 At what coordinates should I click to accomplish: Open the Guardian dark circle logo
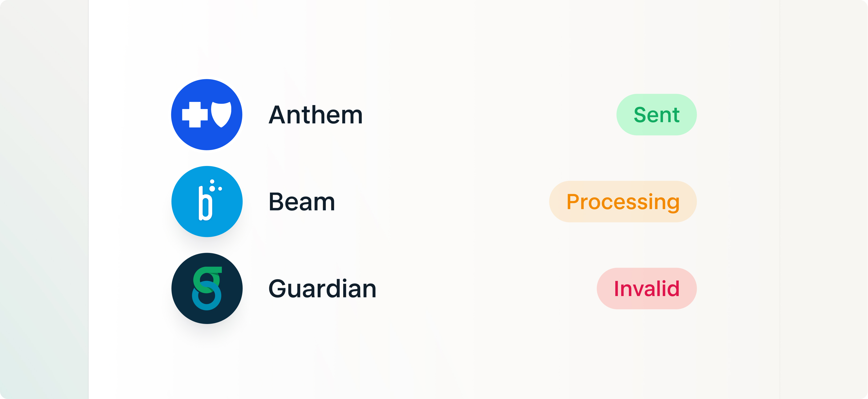coord(207,288)
